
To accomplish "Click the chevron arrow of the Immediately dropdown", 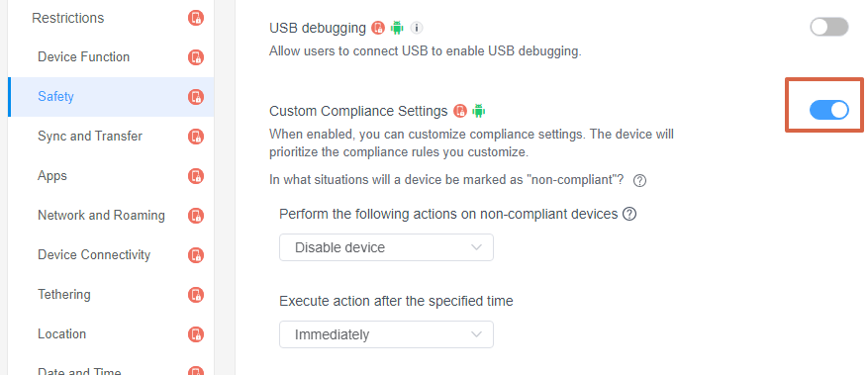I will click(476, 334).
